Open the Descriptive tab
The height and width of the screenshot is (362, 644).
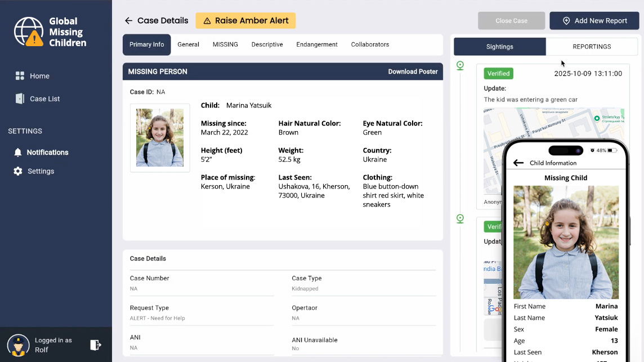267,44
